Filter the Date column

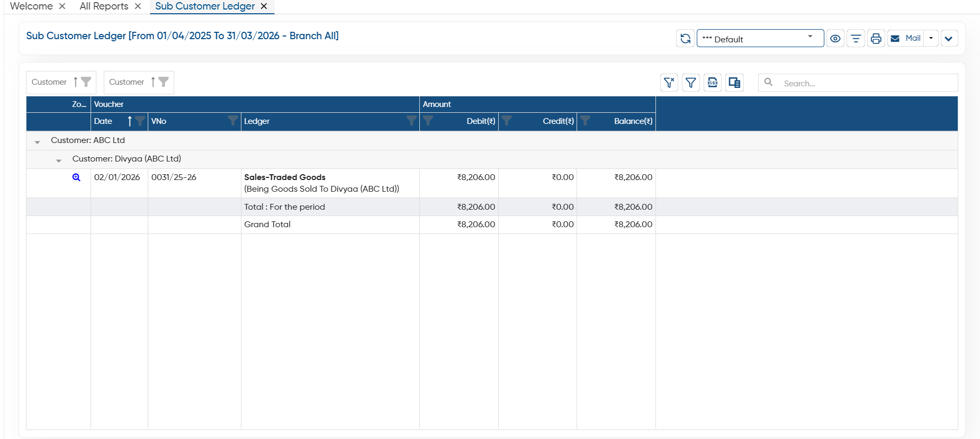pyautogui.click(x=140, y=121)
